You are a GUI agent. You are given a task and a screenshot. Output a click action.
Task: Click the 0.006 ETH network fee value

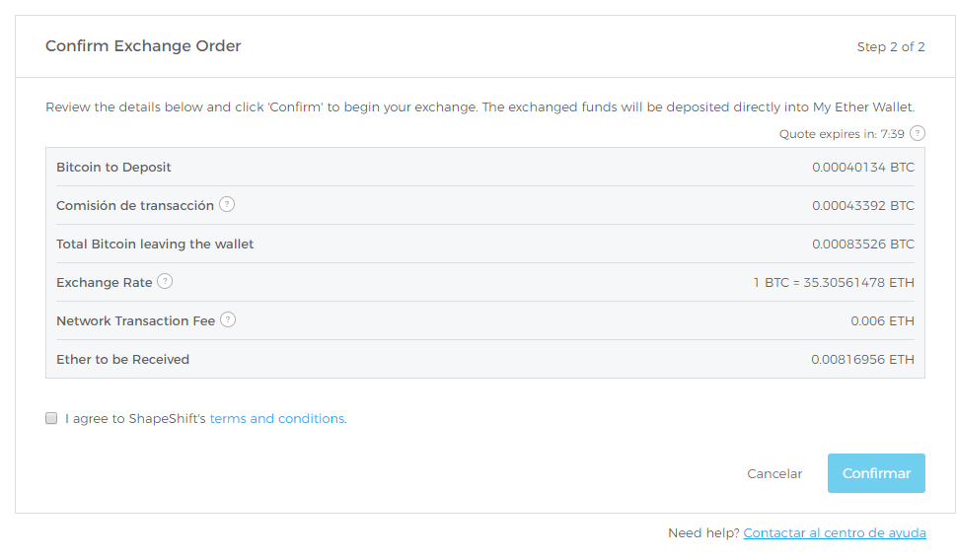[883, 320]
